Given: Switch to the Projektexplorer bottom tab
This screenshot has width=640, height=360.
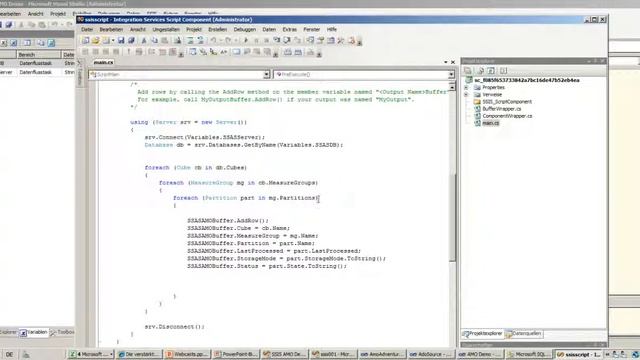Looking at the screenshot, I should click(x=482, y=334).
